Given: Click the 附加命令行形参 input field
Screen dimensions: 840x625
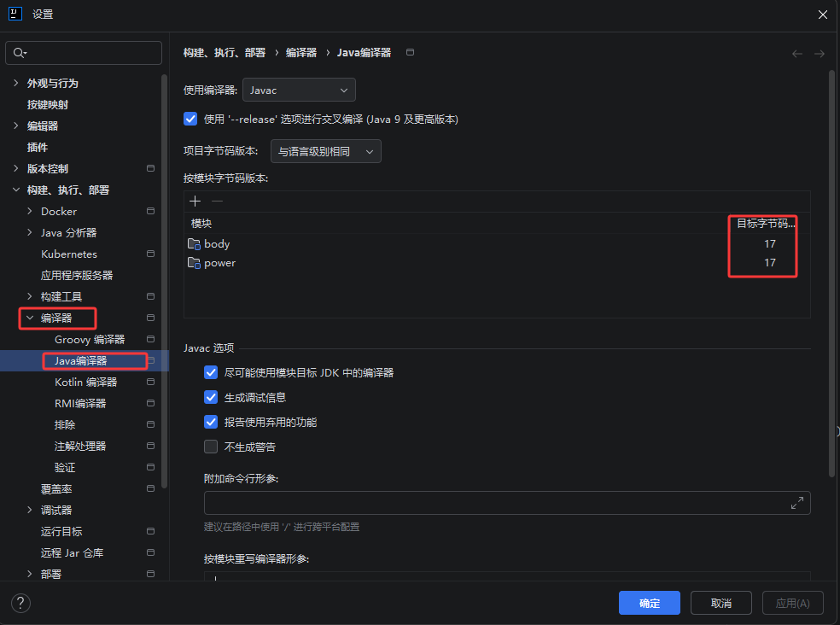Looking at the screenshot, I should tap(507, 503).
